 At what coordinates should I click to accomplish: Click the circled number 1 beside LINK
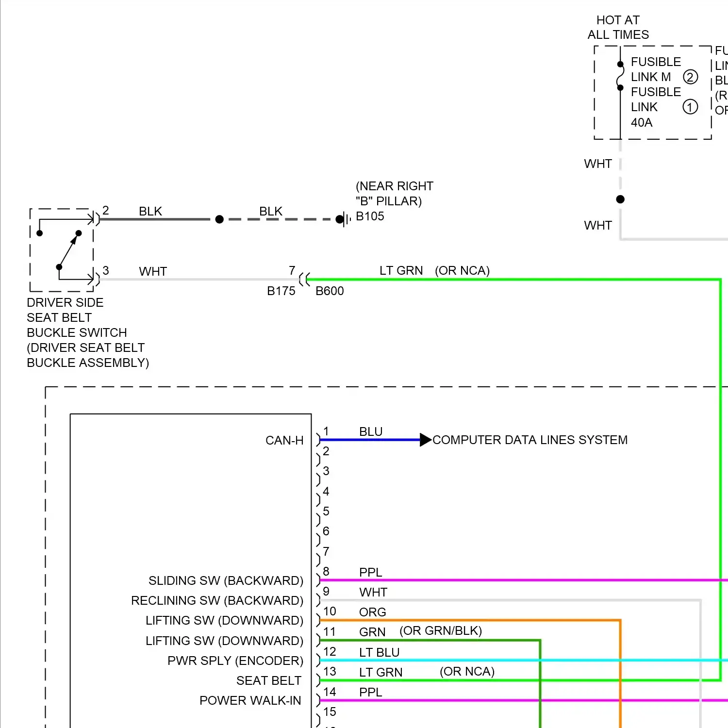click(x=690, y=107)
